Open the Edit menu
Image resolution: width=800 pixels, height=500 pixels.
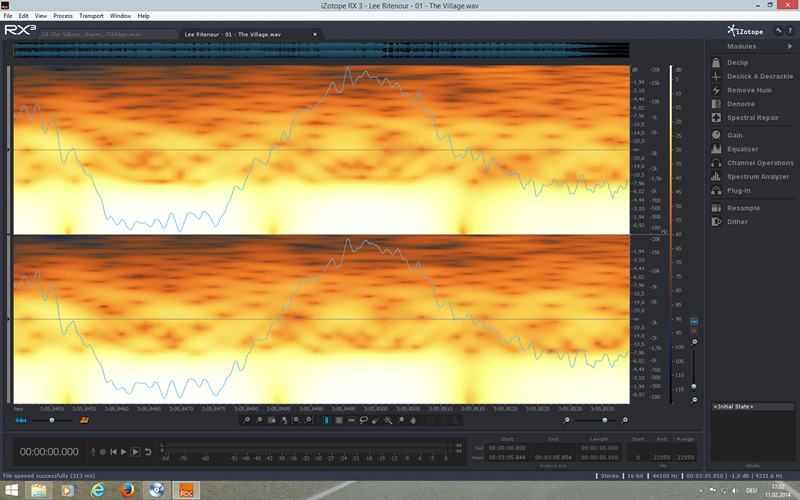coord(23,16)
